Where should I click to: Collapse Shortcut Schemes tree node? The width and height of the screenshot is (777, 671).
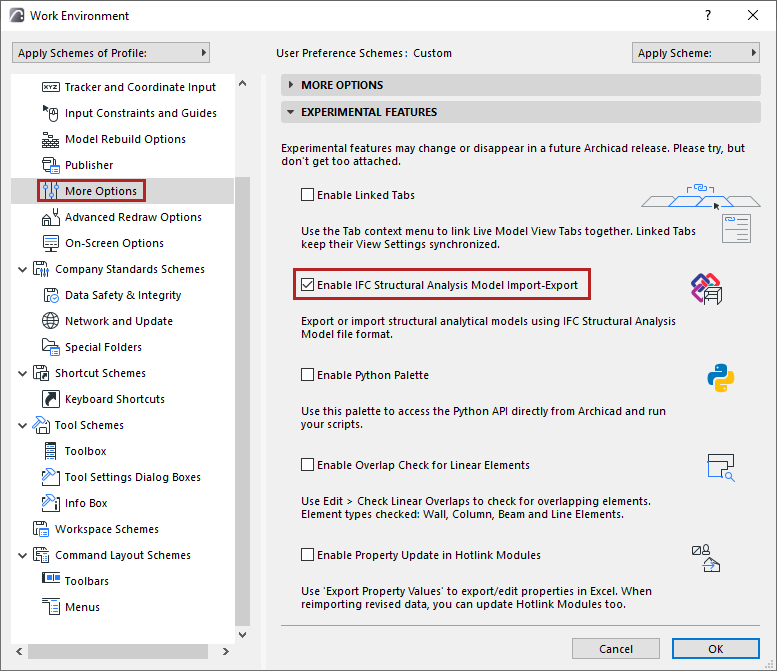[x=22, y=373]
